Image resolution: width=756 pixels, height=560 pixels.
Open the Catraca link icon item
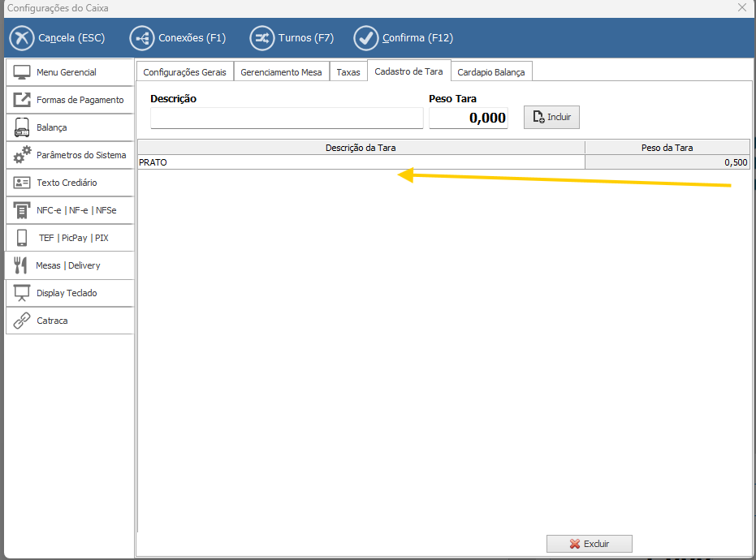point(22,321)
